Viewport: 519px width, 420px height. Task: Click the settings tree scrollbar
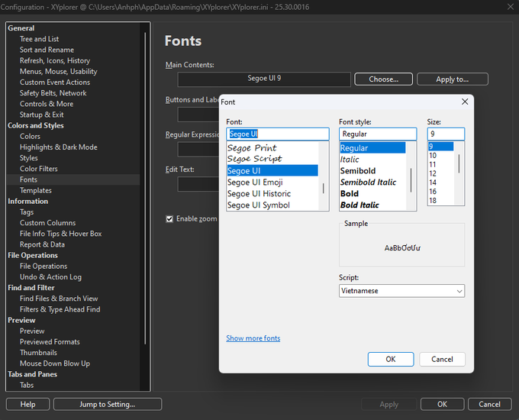pos(145,188)
